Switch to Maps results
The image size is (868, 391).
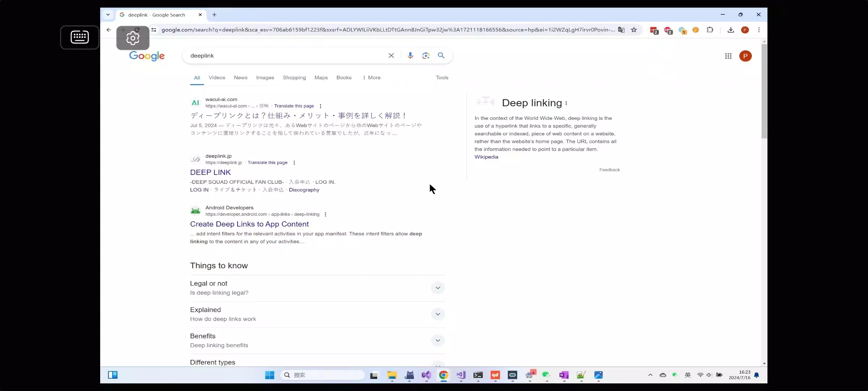[321, 78]
